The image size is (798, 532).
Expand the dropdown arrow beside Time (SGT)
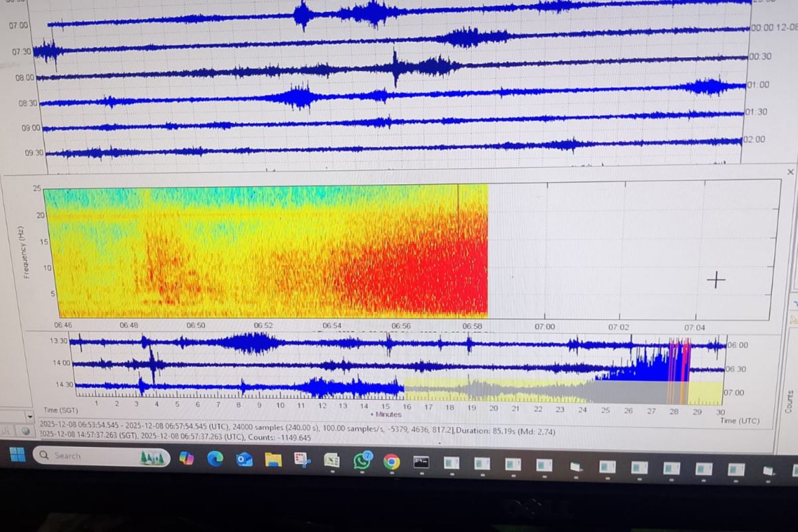click(29, 416)
